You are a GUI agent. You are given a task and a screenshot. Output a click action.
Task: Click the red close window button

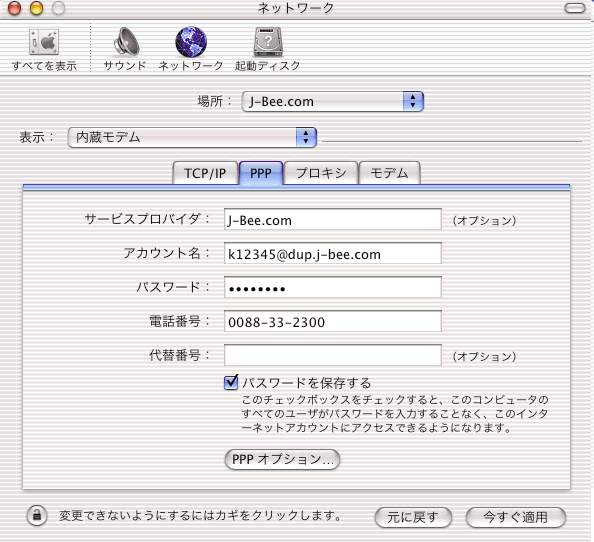point(14,8)
